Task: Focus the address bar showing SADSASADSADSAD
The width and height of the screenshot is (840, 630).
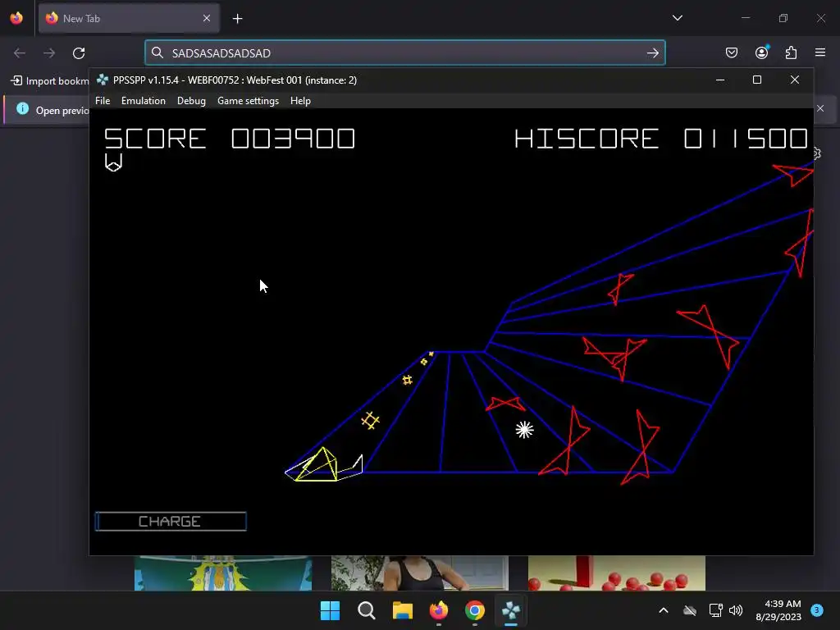Action: (x=405, y=52)
